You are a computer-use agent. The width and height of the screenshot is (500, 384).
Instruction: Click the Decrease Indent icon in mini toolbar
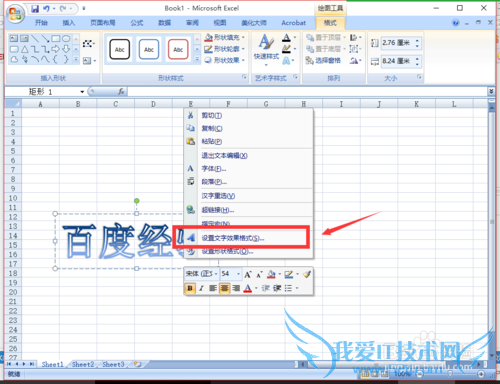click(265, 288)
